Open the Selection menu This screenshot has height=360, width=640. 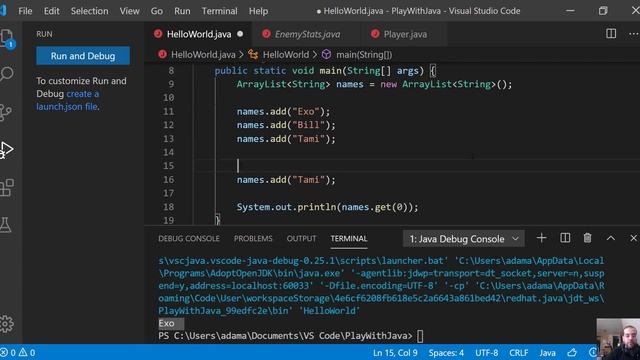pyautogui.click(x=89, y=11)
